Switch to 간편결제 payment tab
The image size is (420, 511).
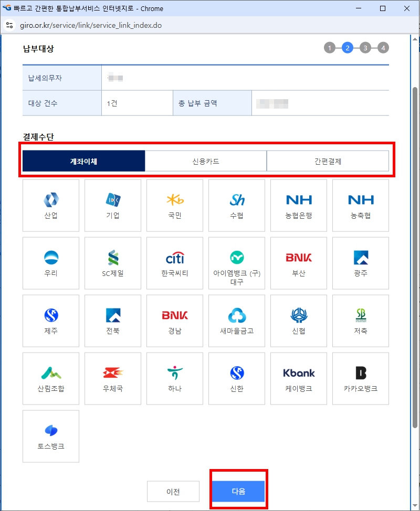[x=328, y=161]
